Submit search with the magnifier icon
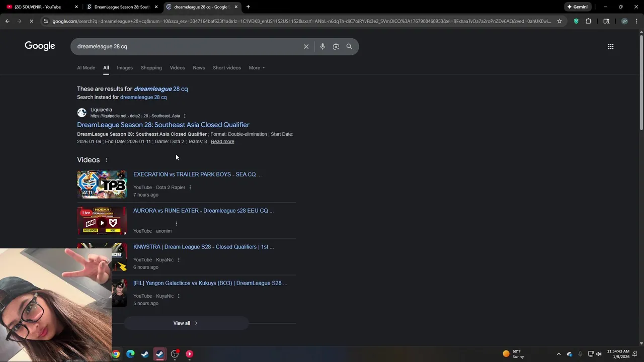The width and height of the screenshot is (644, 362). 349,46
